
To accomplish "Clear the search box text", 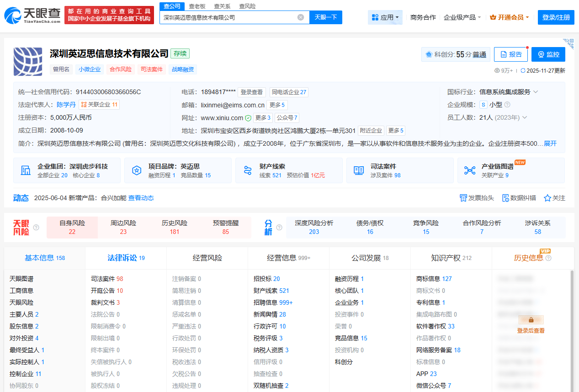I will (x=301, y=17).
